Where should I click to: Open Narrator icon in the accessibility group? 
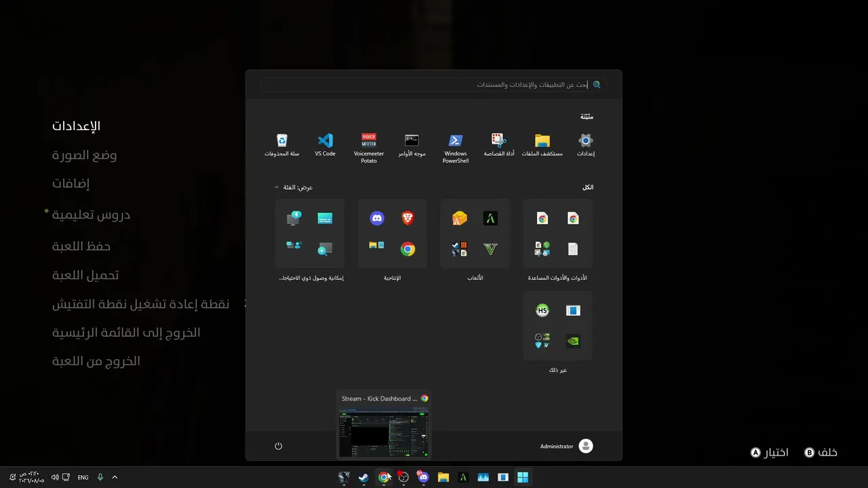294,218
